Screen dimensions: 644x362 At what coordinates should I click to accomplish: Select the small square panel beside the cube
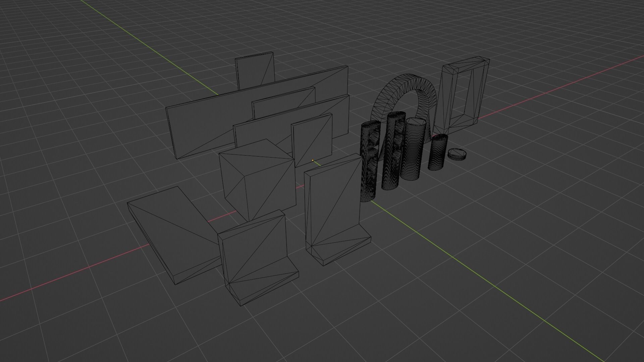pos(313,140)
